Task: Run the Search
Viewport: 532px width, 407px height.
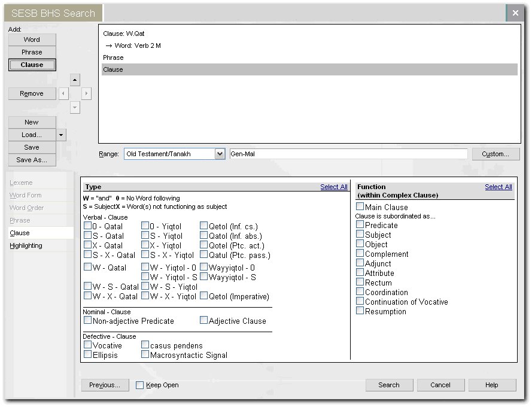Action: (x=389, y=385)
